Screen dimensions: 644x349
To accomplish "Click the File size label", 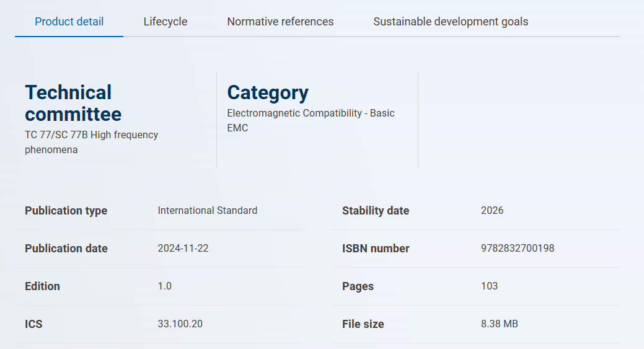I will pyautogui.click(x=363, y=324).
